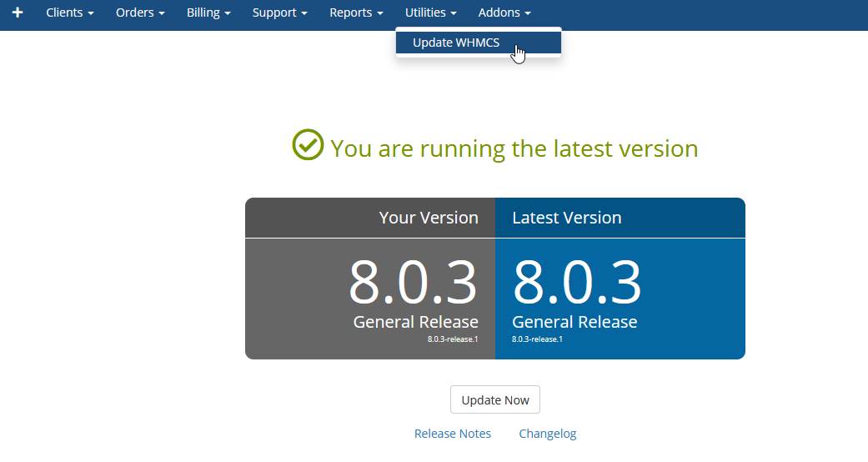
Task: Click 8.0.3-release.1 text in gray panel
Action: pyautogui.click(x=453, y=339)
